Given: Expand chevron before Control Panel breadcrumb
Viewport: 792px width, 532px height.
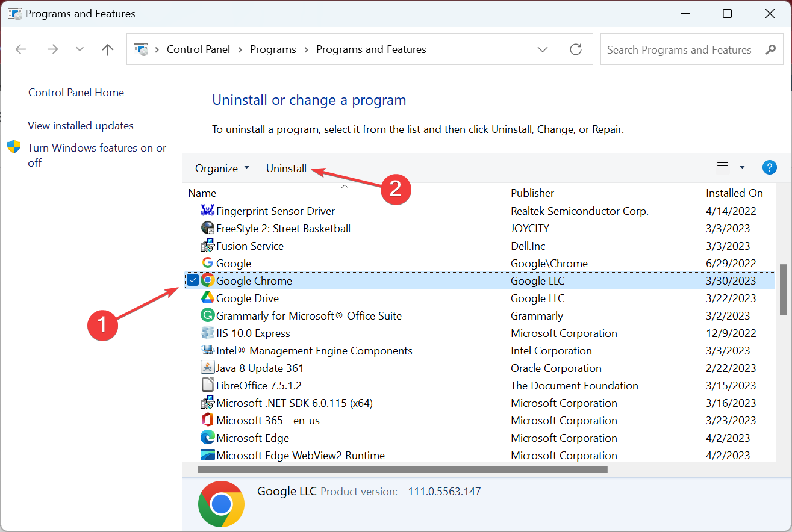Looking at the screenshot, I should pyautogui.click(x=157, y=49).
